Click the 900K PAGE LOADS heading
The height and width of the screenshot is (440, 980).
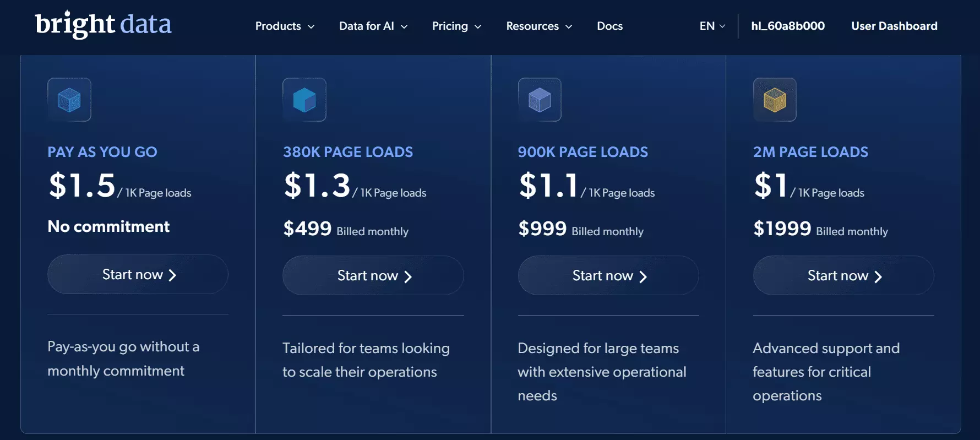(583, 152)
